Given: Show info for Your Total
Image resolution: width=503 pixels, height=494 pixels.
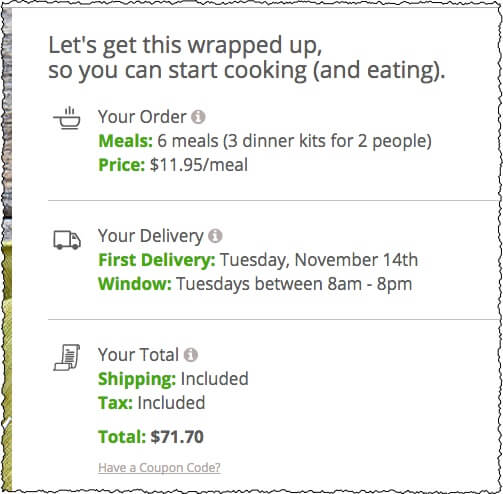Looking at the screenshot, I should point(191,355).
